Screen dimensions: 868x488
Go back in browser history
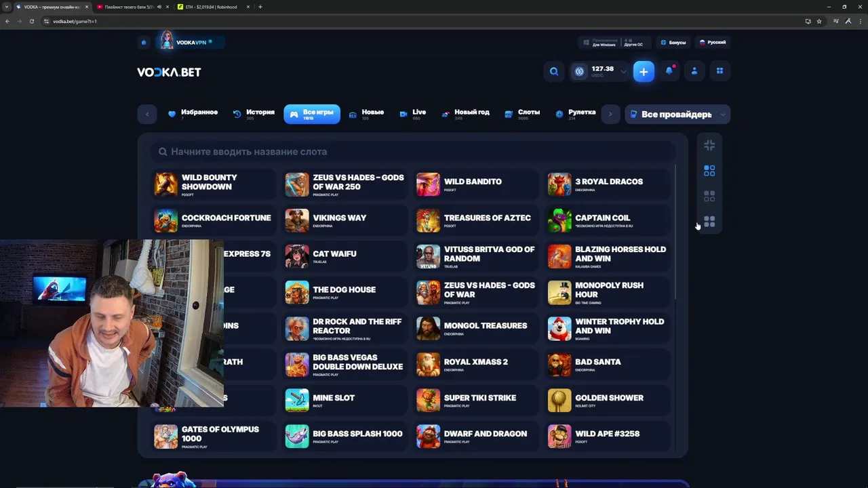(7, 21)
